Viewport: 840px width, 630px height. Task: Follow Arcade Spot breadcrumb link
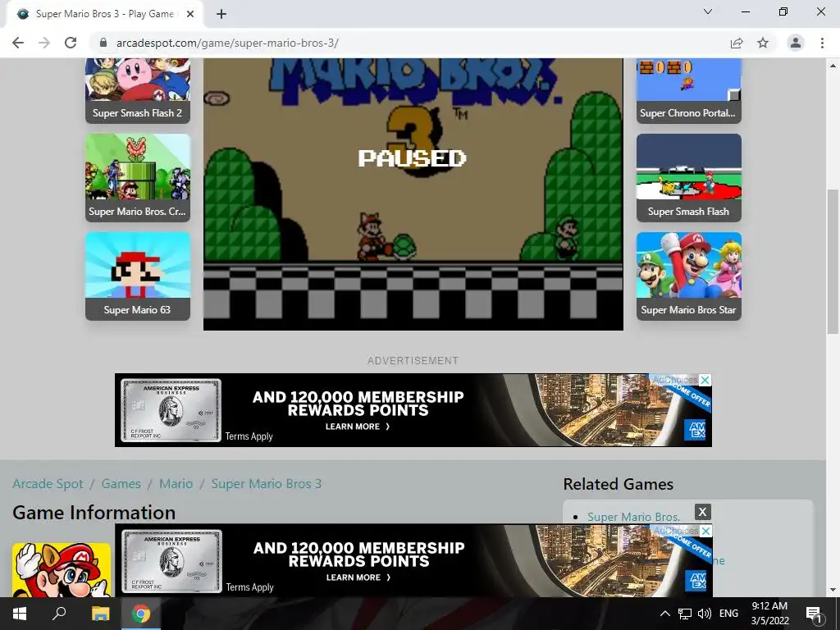click(48, 484)
